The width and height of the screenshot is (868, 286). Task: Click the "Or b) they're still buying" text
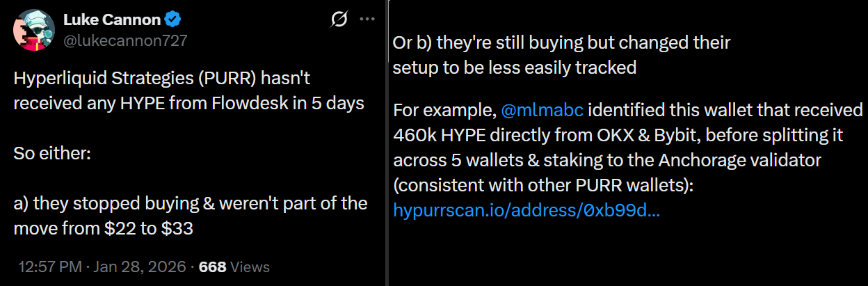(562, 42)
